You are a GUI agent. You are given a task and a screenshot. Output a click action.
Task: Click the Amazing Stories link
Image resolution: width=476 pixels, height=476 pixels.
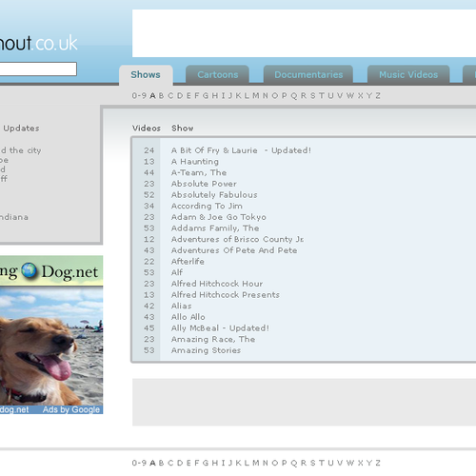(x=206, y=350)
